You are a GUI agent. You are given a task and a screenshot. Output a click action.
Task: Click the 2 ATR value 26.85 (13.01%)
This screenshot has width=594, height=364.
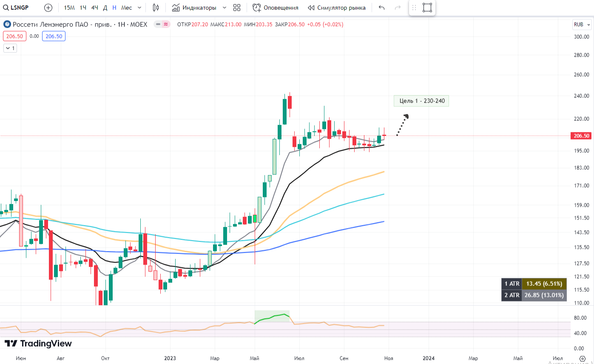click(x=544, y=295)
